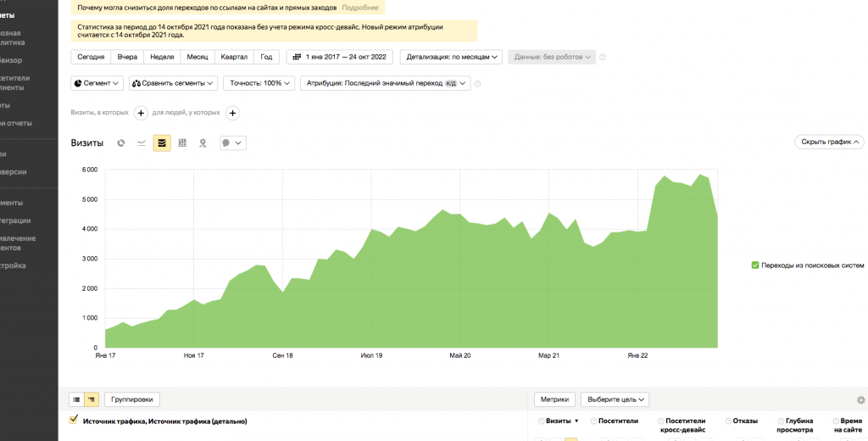Sort table by Посетители column header

(x=618, y=421)
